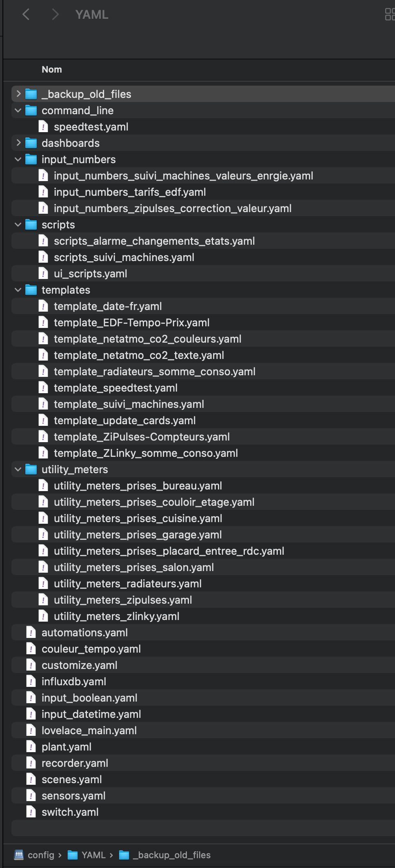
Task: Collapse the utility_meters folder
Action: pos(18,469)
